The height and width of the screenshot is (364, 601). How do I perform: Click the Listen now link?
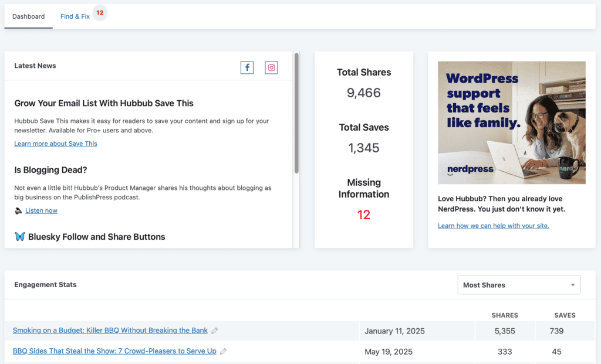pyautogui.click(x=41, y=210)
